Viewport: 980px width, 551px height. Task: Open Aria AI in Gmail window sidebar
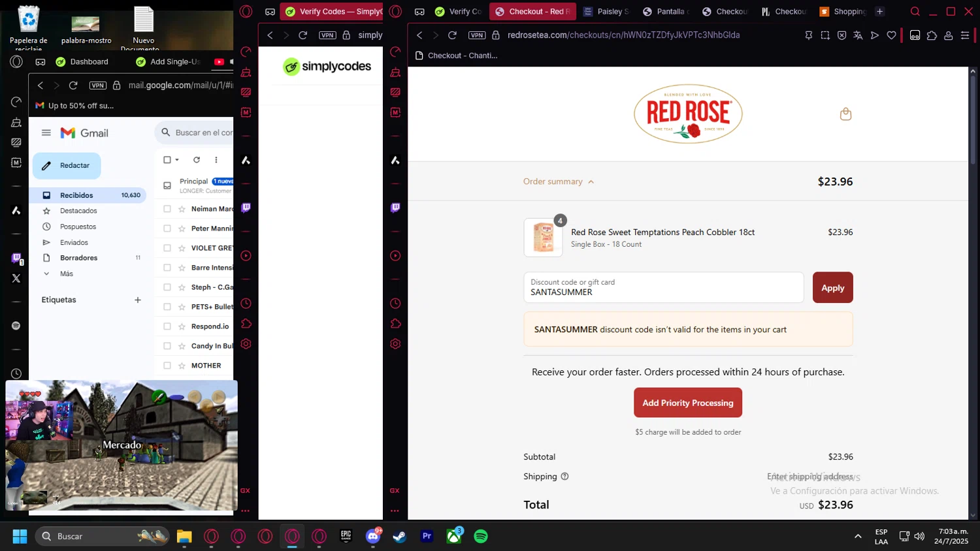tap(16, 210)
